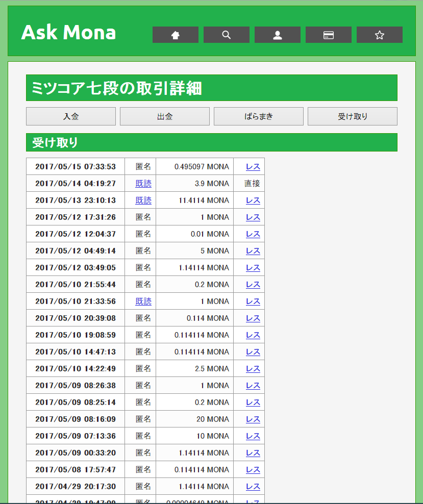Open the favorites star icon
This screenshot has height=504, width=423.
pyautogui.click(x=379, y=35)
